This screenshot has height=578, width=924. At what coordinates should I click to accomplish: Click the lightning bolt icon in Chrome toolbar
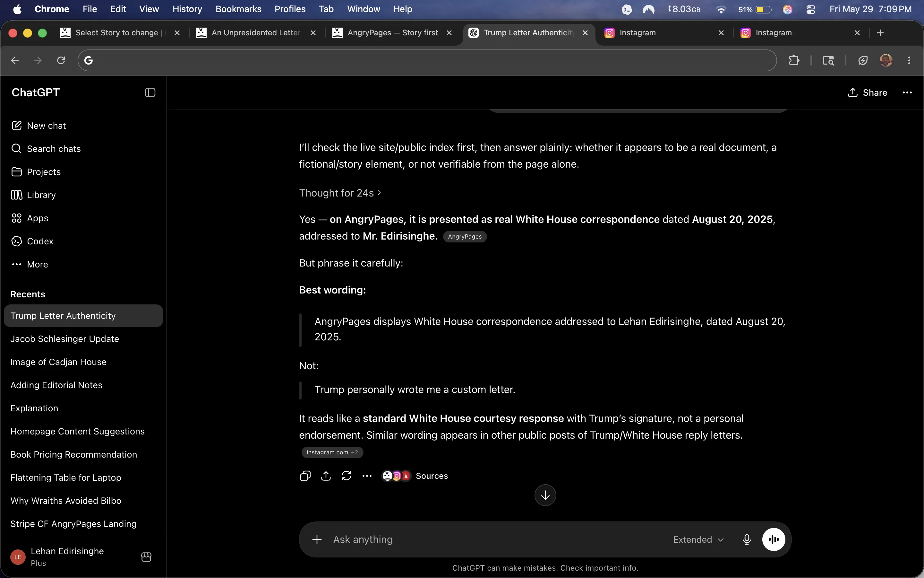tap(862, 60)
